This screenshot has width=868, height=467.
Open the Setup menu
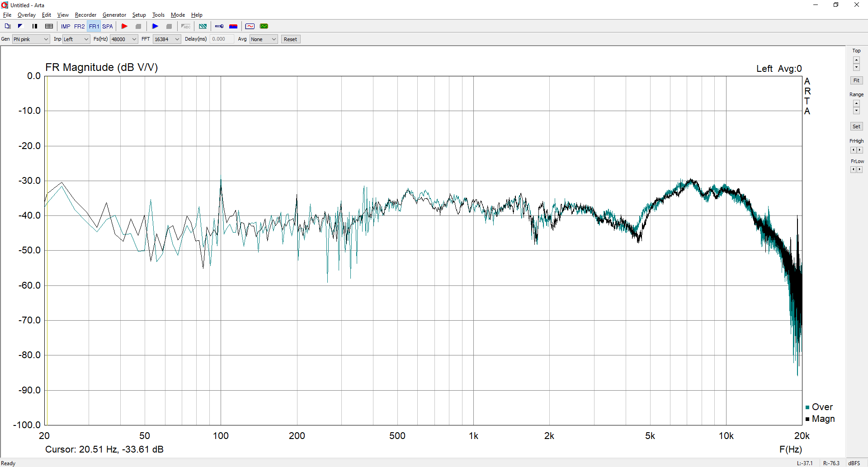tap(139, 15)
